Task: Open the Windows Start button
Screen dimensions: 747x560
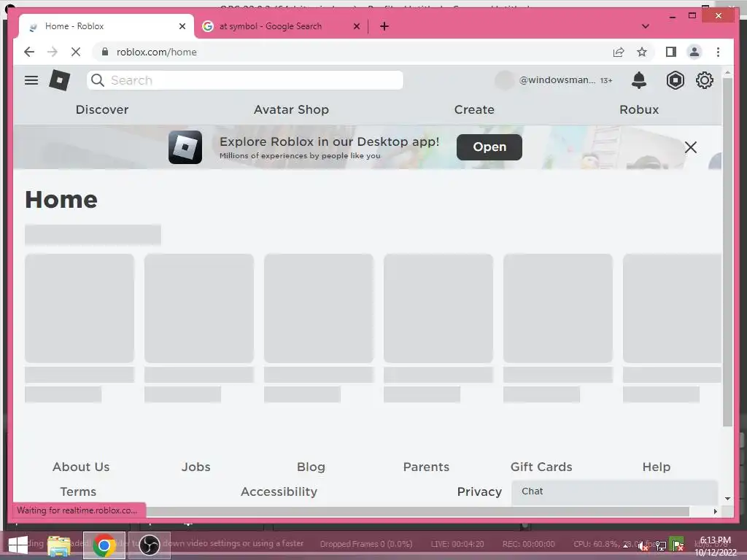Action: 18,545
